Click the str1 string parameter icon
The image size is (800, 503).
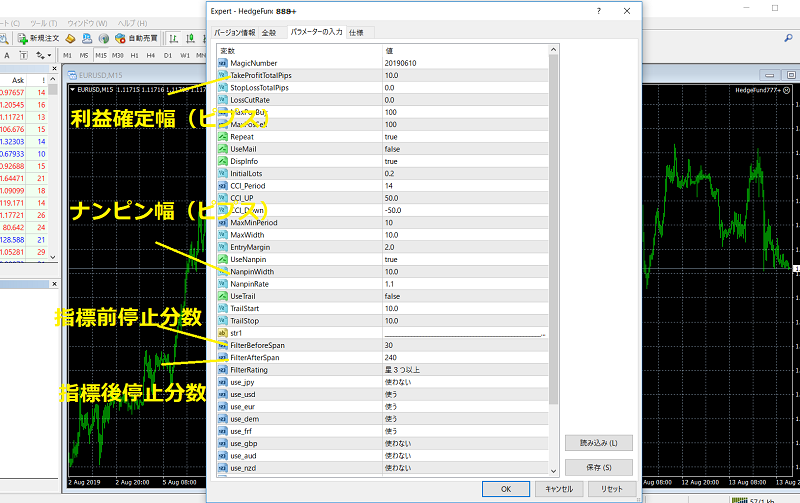(224, 332)
